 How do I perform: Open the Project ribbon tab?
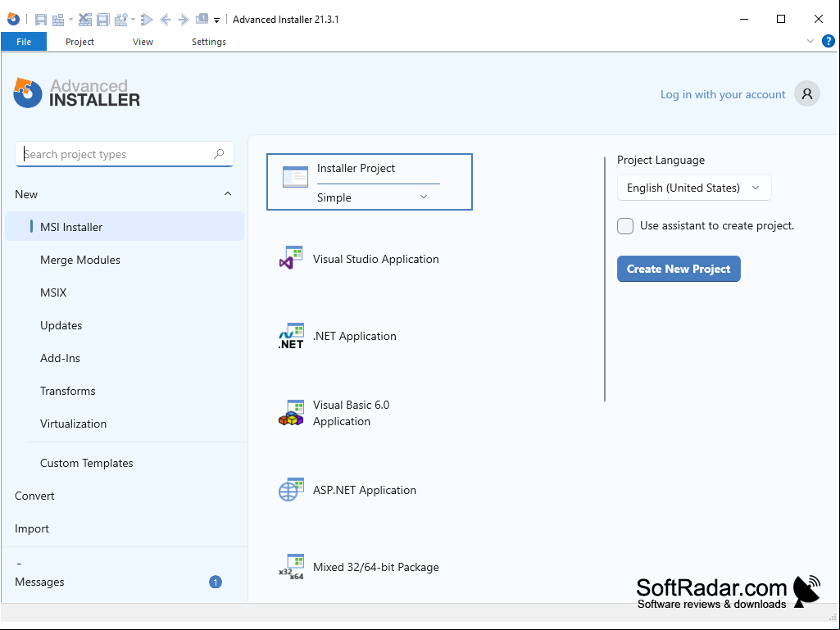coord(79,42)
